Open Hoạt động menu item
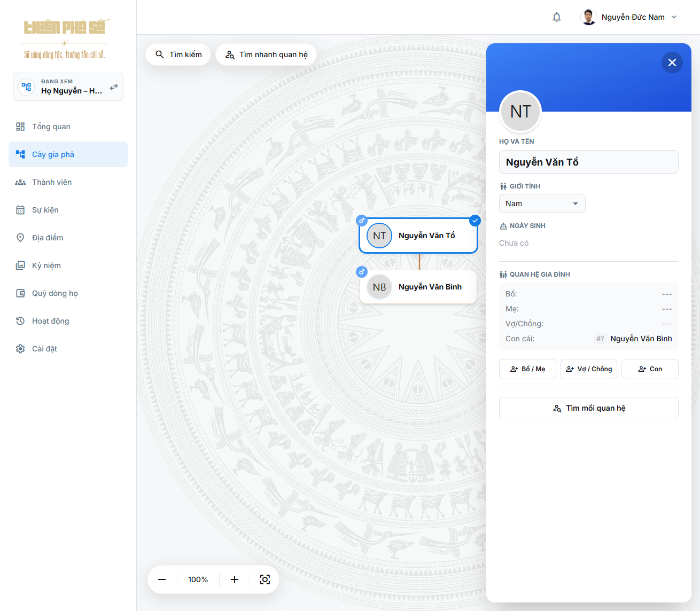The height and width of the screenshot is (611, 700). (68, 321)
